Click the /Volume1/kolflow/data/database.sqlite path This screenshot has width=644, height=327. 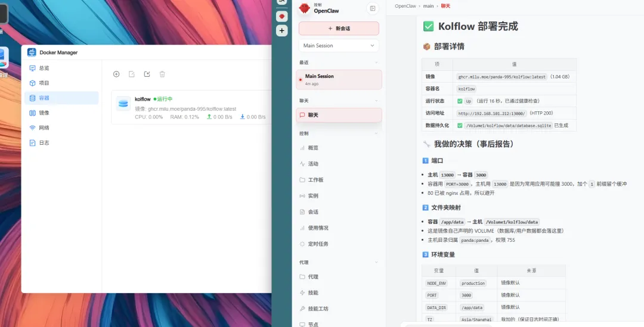508,126
